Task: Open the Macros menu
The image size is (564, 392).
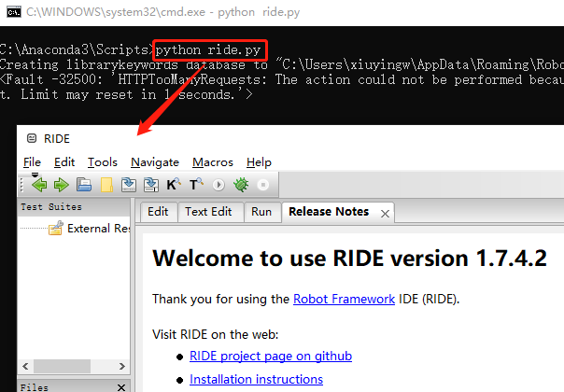Action: (213, 162)
